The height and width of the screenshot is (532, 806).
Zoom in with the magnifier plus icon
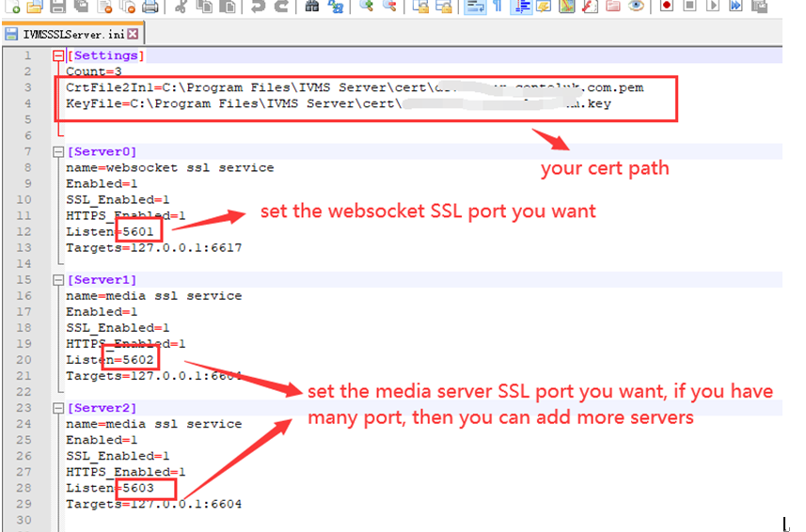(366, 7)
